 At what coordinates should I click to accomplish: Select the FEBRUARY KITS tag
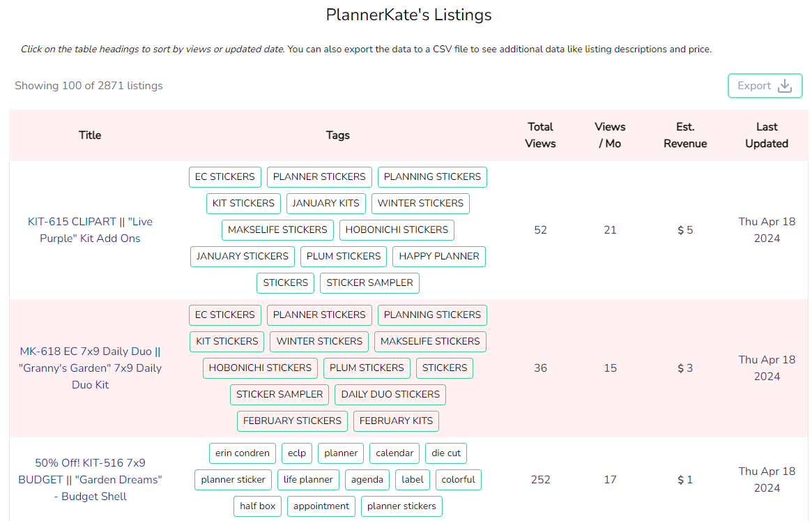coord(396,421)
